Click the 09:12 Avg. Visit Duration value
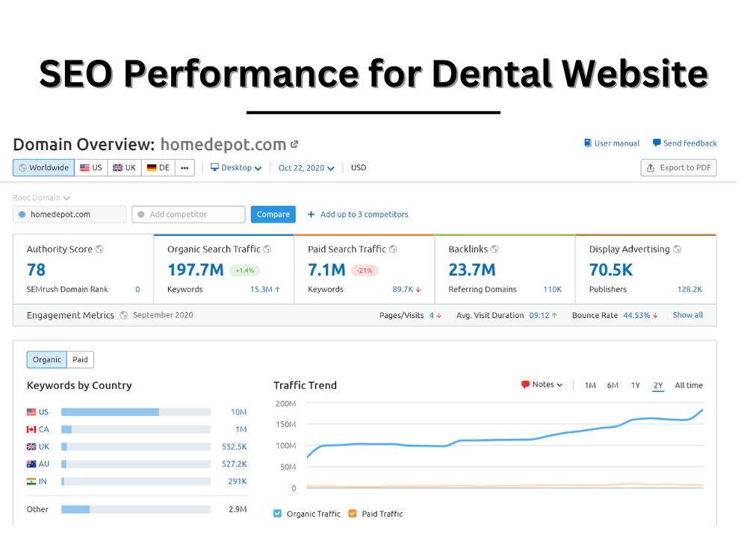 coord(539,315)
